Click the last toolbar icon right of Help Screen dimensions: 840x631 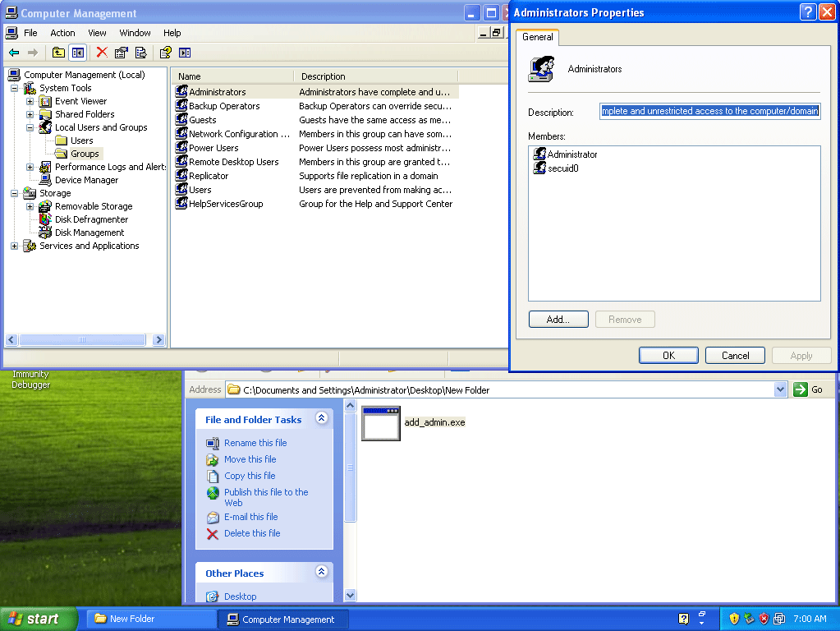185,53
